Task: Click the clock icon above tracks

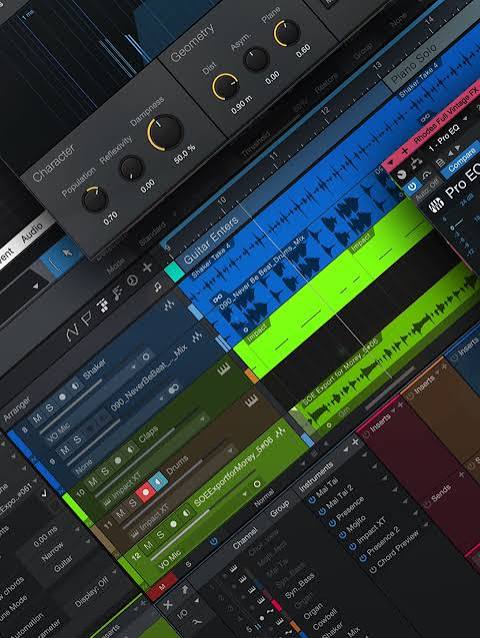Action: coord(132,281)
